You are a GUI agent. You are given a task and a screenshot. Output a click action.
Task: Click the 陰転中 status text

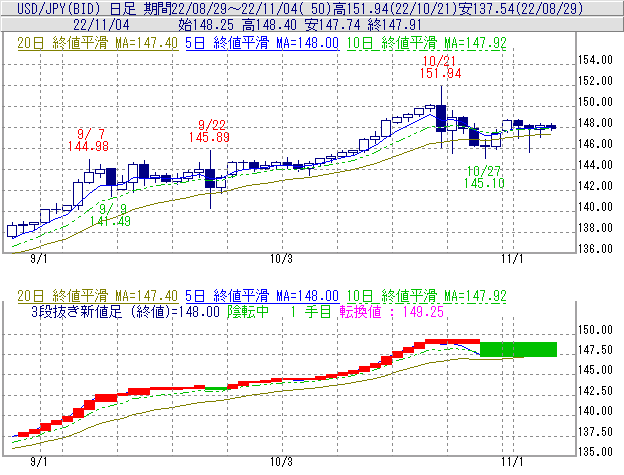[248, 311]
